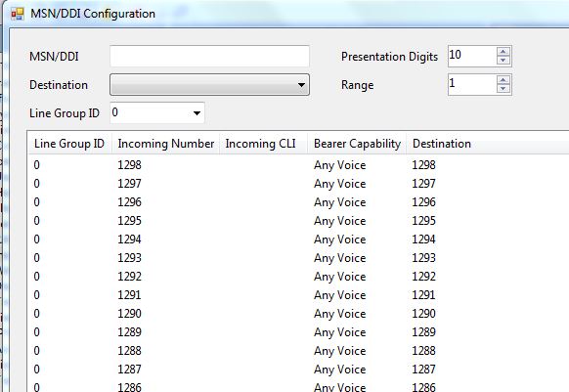The width and height of the screenshot is (569, 392).
Task: Select the row with incoming number 1287
Action: point(298,370)
